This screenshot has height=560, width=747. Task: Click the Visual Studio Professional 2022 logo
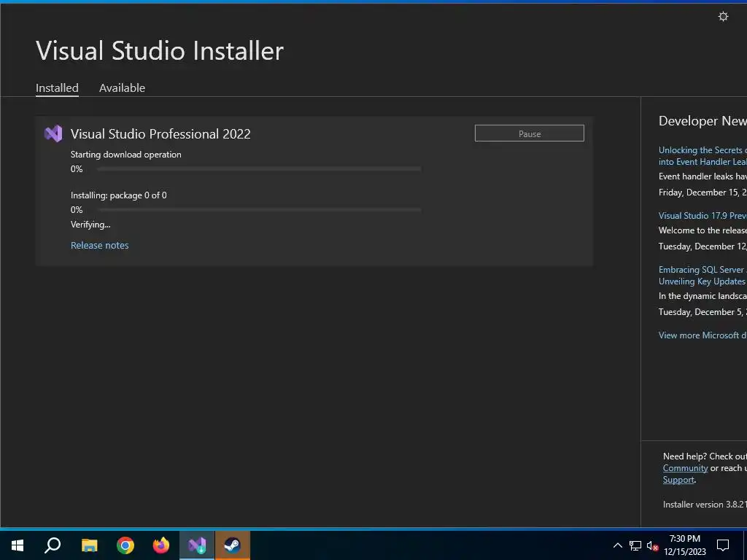[x=53, y=134]
